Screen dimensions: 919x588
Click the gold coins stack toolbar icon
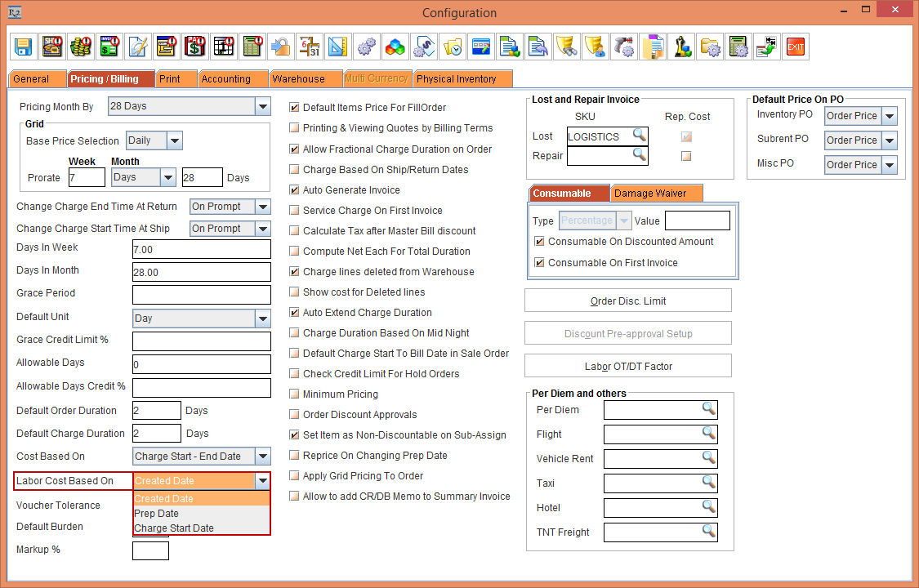[80, 47]
